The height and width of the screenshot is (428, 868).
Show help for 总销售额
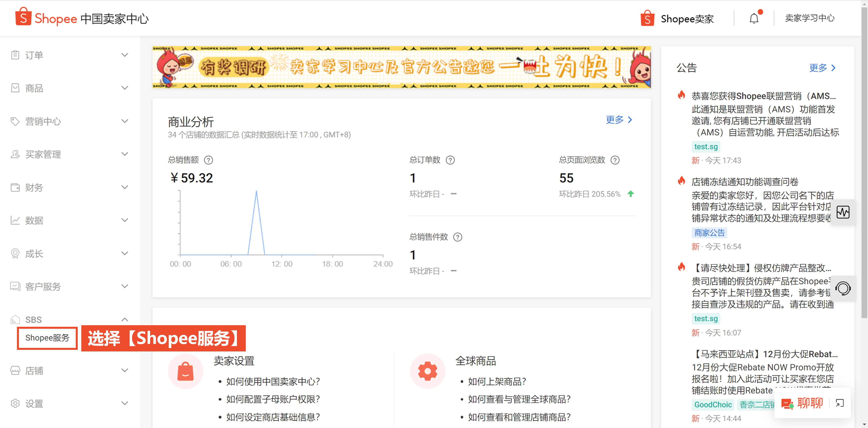(x=209, y=160)
